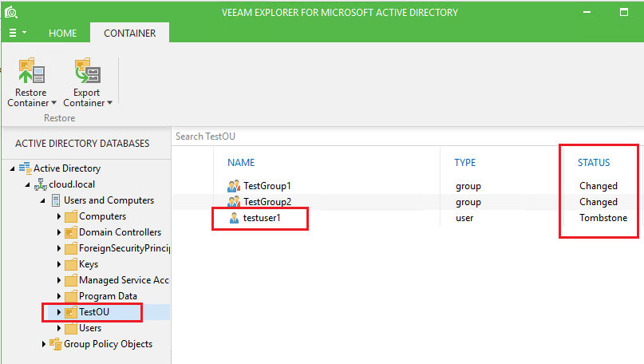The image size is (644, 364).
Task: Select the Users folder in tree
Action: point(89,328)
